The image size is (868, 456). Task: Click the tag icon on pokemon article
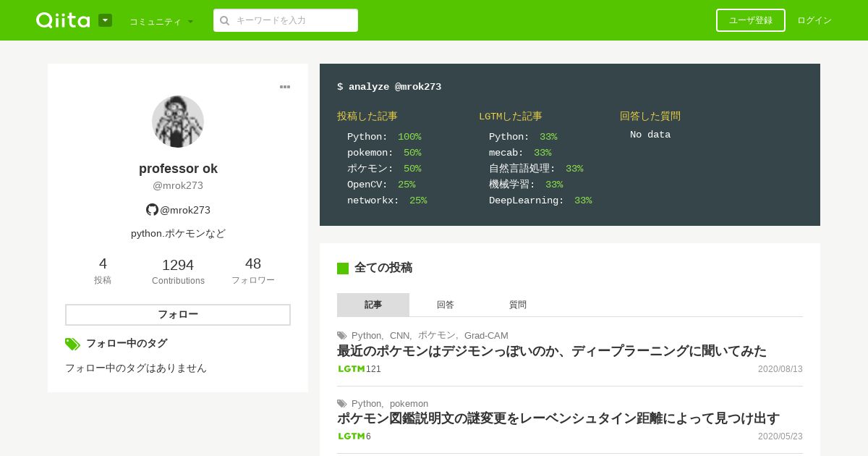342,404
